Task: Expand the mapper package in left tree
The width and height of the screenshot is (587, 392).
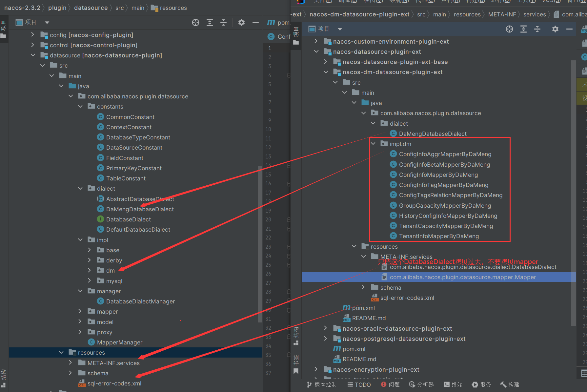Action: pyautogui.click(x=80, y=311)
